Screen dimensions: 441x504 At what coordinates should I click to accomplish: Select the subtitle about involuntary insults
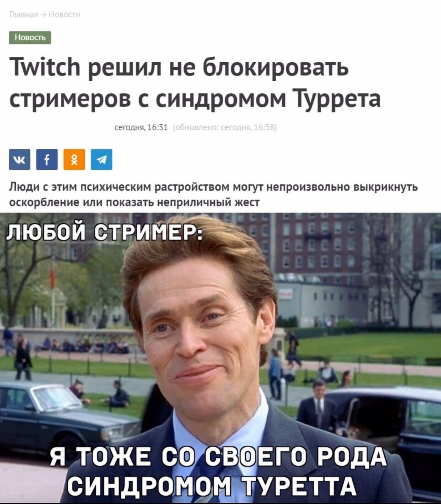tap(213, 195)
